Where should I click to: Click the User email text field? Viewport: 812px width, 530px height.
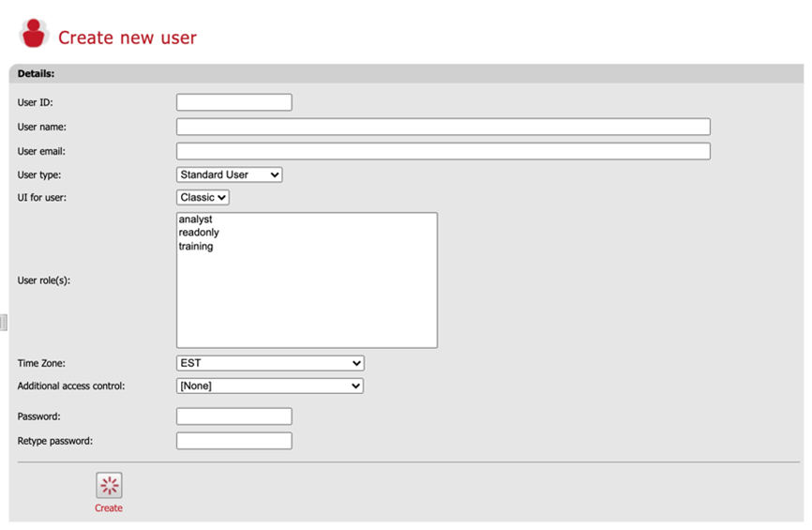tap(443, 151)
